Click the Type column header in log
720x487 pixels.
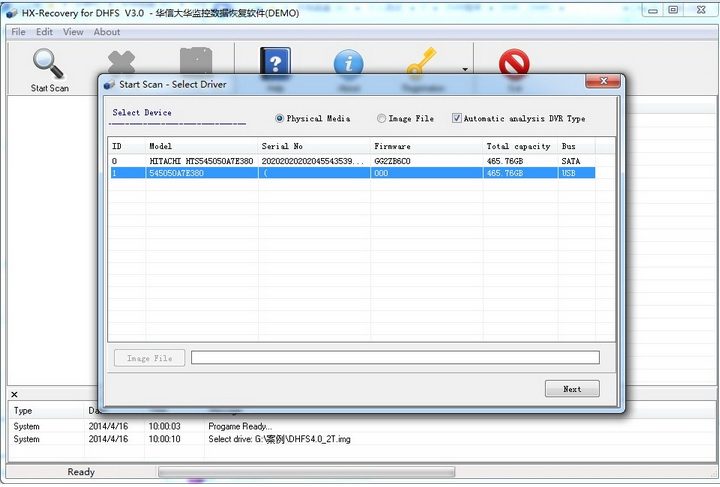point(46,411)
